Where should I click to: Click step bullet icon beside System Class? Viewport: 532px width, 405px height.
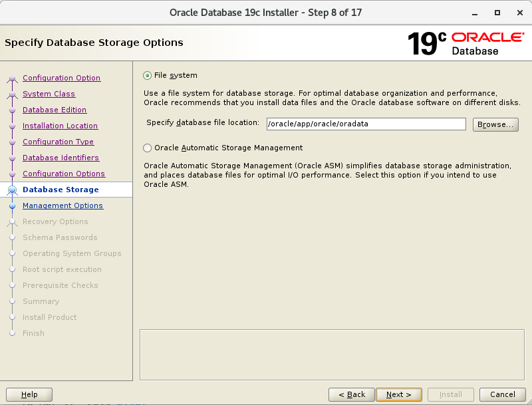click(13, 94)
